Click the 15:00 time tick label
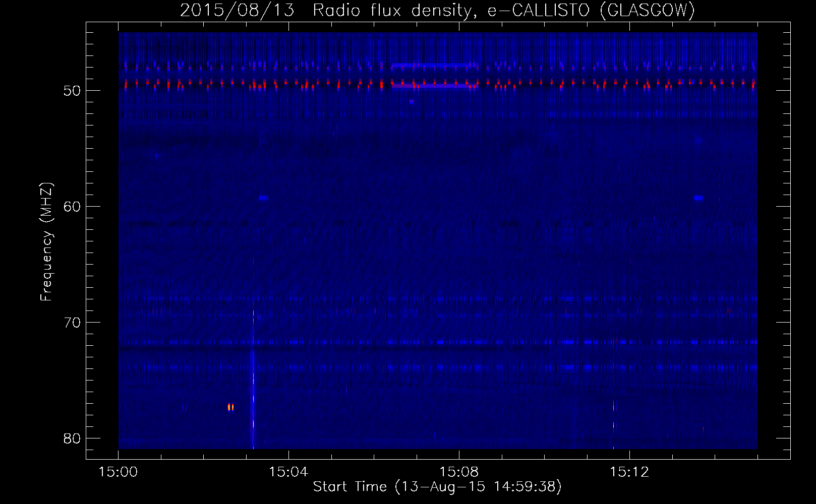The image size is (816, 504). pos(119,472)
